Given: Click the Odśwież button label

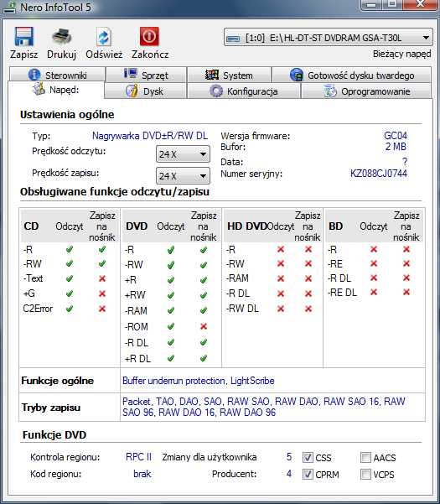Looking at the screenshot, I should (104, 55).
